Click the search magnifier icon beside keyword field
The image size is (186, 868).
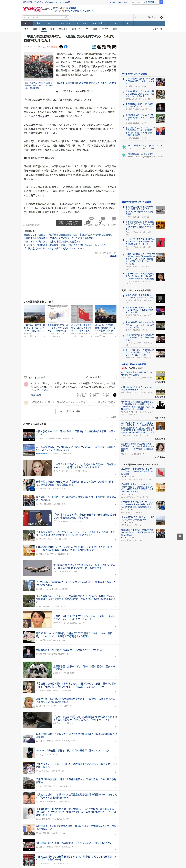click(x=66, y=18)
